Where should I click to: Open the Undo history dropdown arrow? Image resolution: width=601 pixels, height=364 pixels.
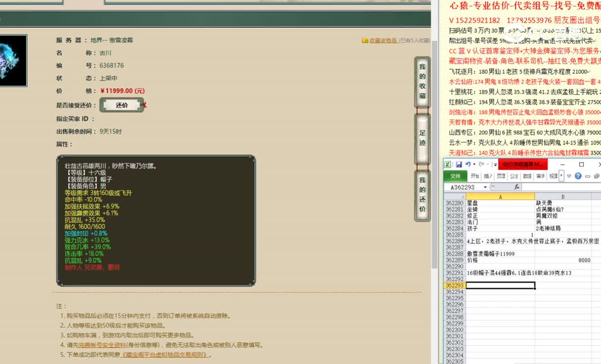474,165
